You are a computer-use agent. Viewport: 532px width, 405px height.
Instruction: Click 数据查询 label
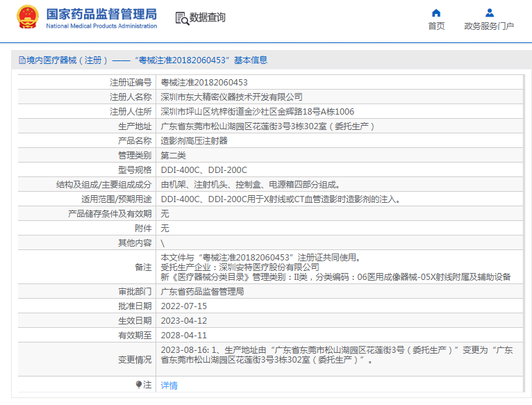coord(207,17)
